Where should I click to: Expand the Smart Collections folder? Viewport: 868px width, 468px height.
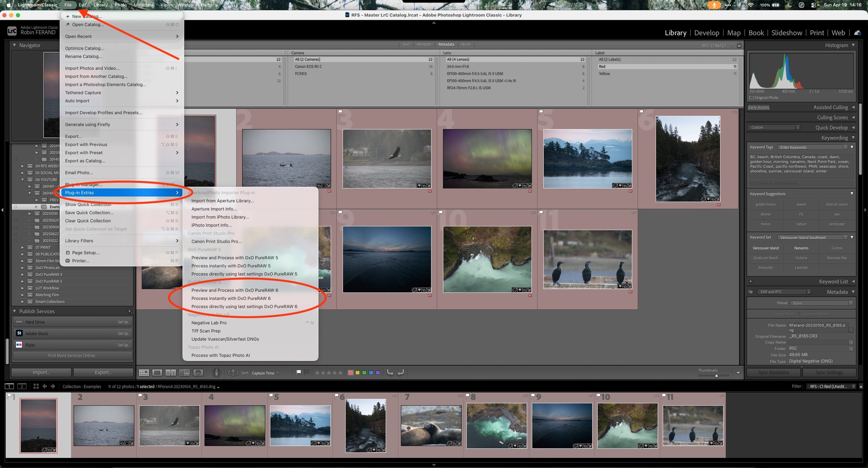(x=23, y=301)
